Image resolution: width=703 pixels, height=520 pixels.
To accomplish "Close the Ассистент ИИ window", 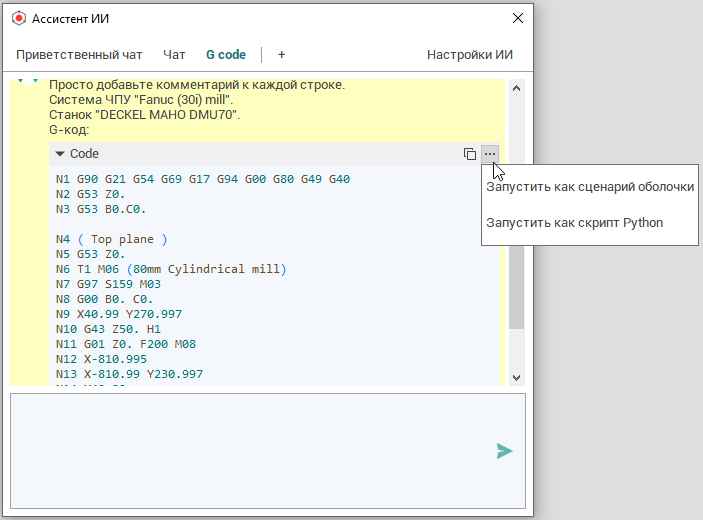I will 517,18.
